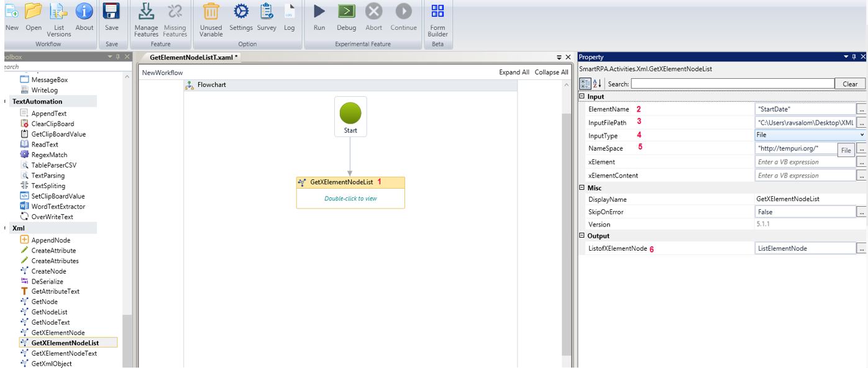Open the InputType dropdown set to File
Screen dimensions: 868x368
[810, 135]
